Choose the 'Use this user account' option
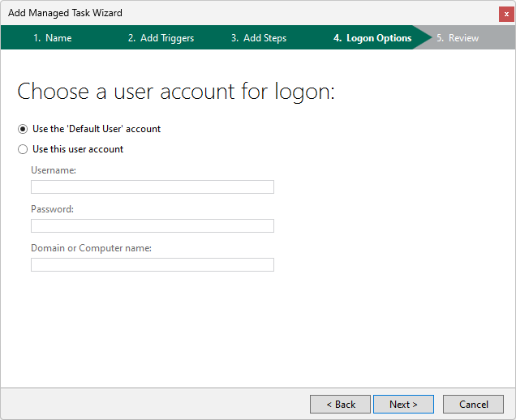 [23, 149]
